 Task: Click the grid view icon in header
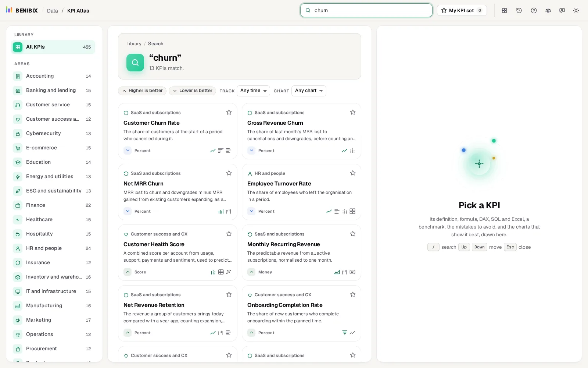click(x=504, y=11)
